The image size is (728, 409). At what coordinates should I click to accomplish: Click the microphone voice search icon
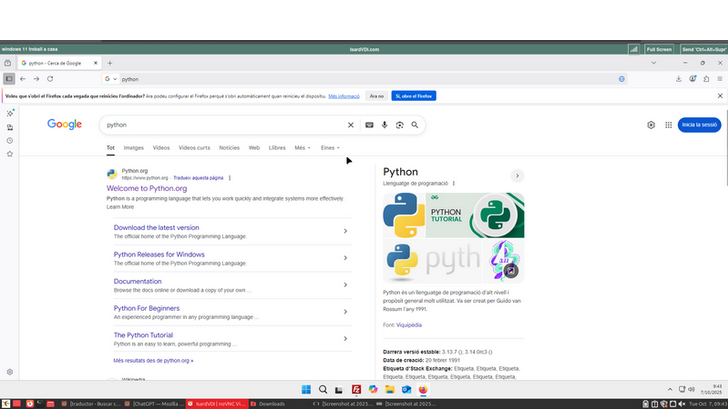pos(385,125)
